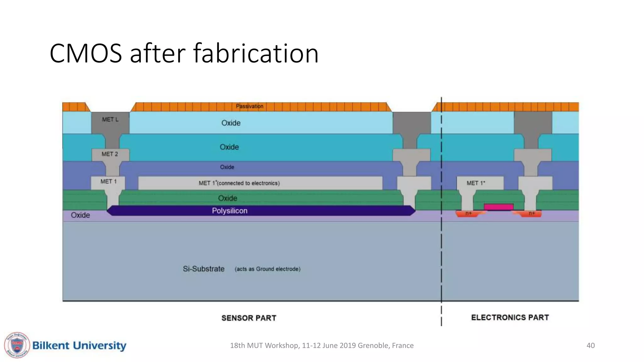644x362 pixels.
Task: Click the slide number 40
Action: (x=591, y=345)
